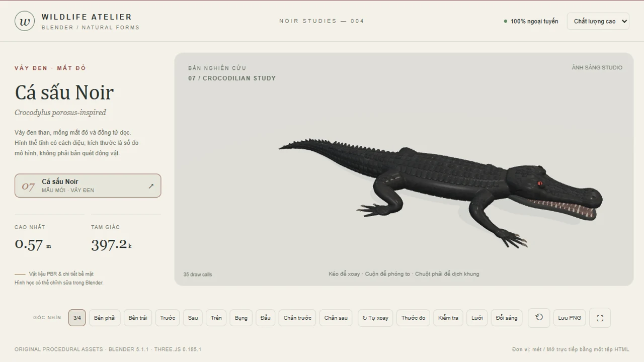Focus on Chân trước view
The width and height of the screenshot is (644, 362).
coord(297,318)
